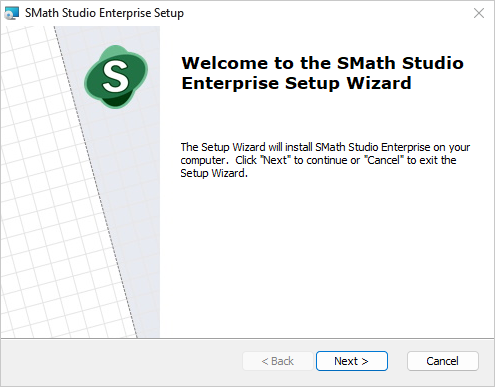Viewport: 495px width, 387px height.
Task: Click the 'SMath Studio Enterprise Setup' title text
Action: tap(104, 13)
